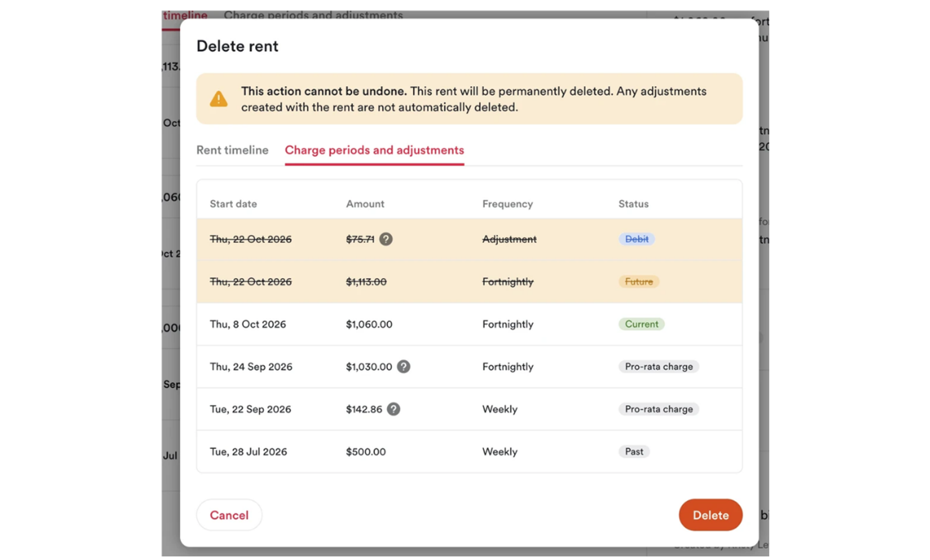Click the Status column header

tap(633, 204)
